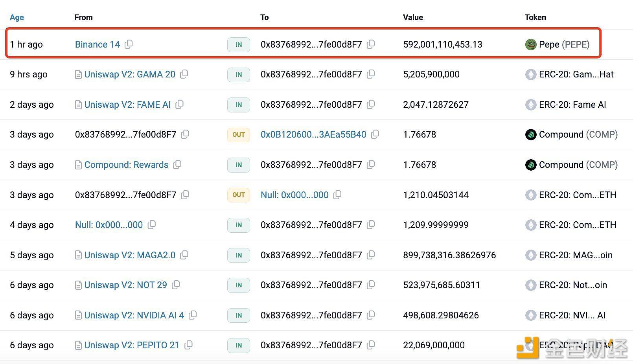The width and height of the screenshot is (633, 364).
Task: Copy the Null To address in OUT row
Action: click(337, 195)
